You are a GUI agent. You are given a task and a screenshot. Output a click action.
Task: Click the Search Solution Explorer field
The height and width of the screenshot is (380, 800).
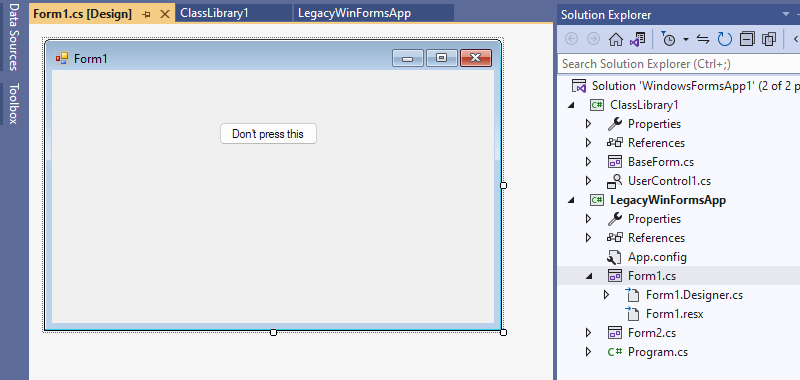tap(679, 64)
